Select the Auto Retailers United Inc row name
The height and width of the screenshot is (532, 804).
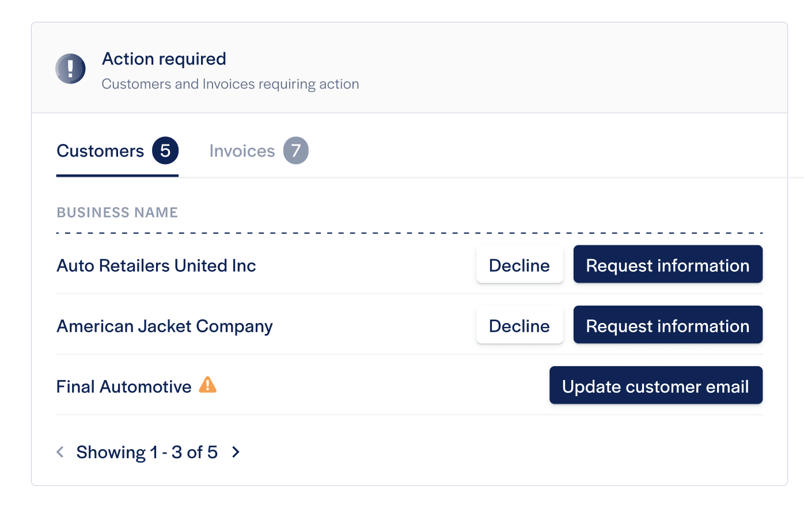click(156, 265)
